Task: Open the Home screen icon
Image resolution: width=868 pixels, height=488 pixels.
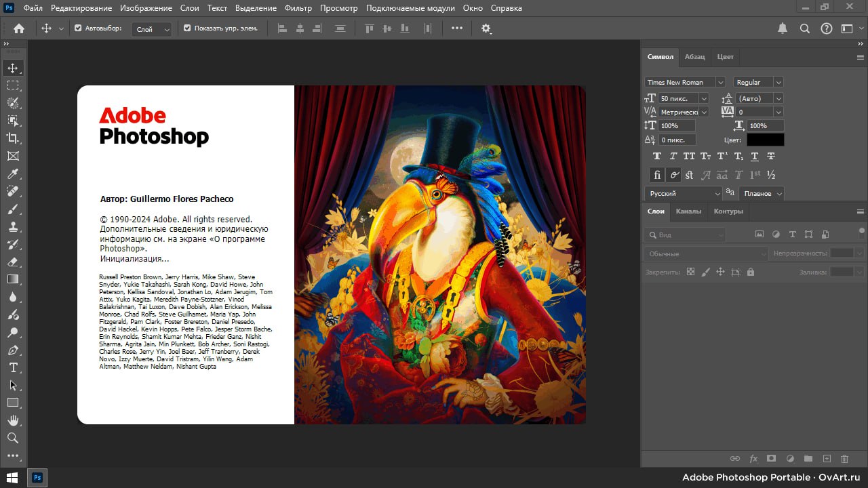Action: pos(19,28)
